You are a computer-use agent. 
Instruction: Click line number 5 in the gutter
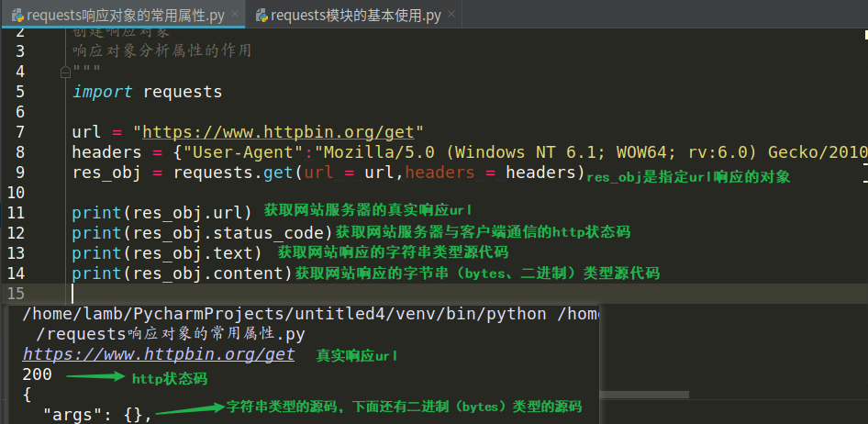tap(20, 92)
